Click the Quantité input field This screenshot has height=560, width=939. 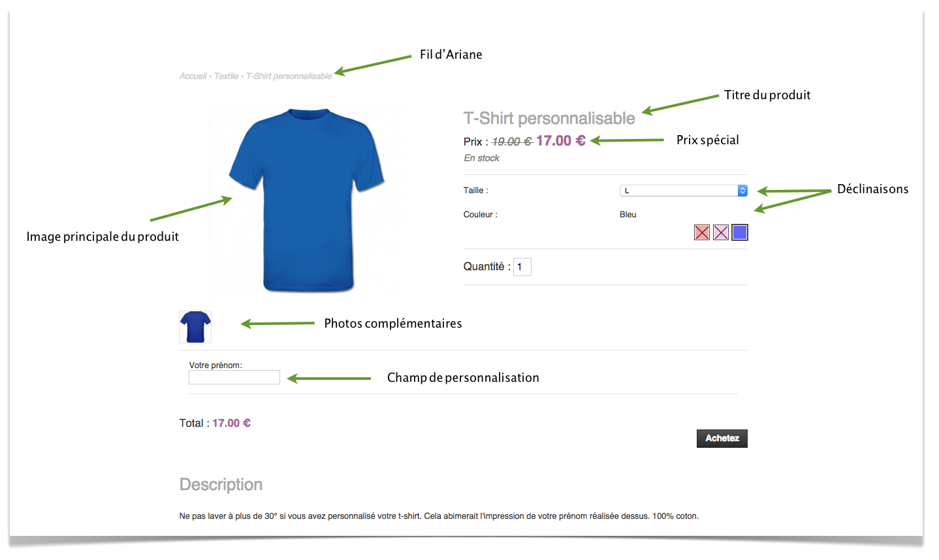point(522,267)
